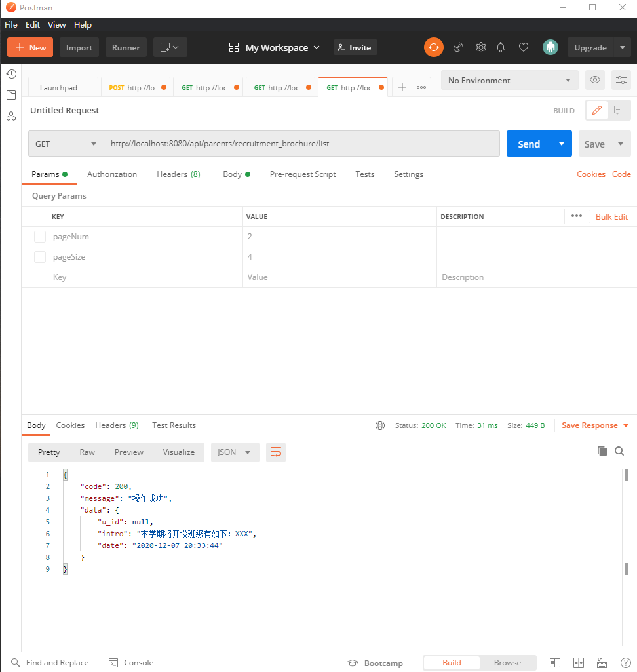This screenshot has height=672, width=637.
Task: Click the request URL input field
Action: click(x=301, y=144)
